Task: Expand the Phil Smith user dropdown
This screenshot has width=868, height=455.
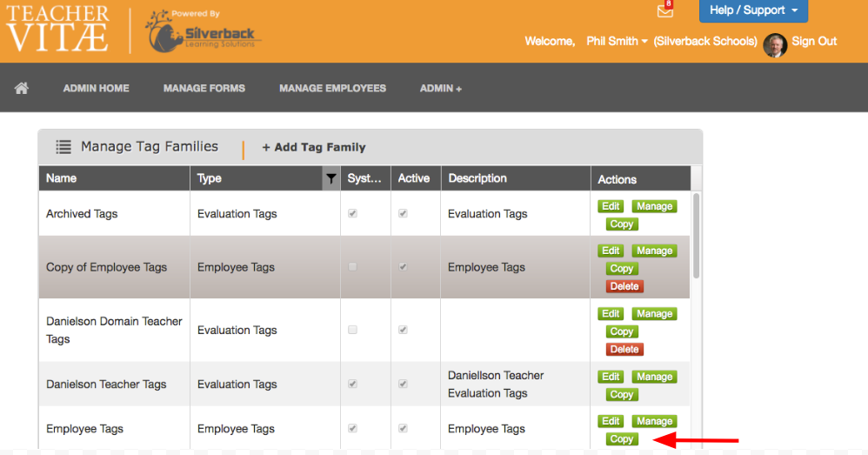Action: coord(617,42)
